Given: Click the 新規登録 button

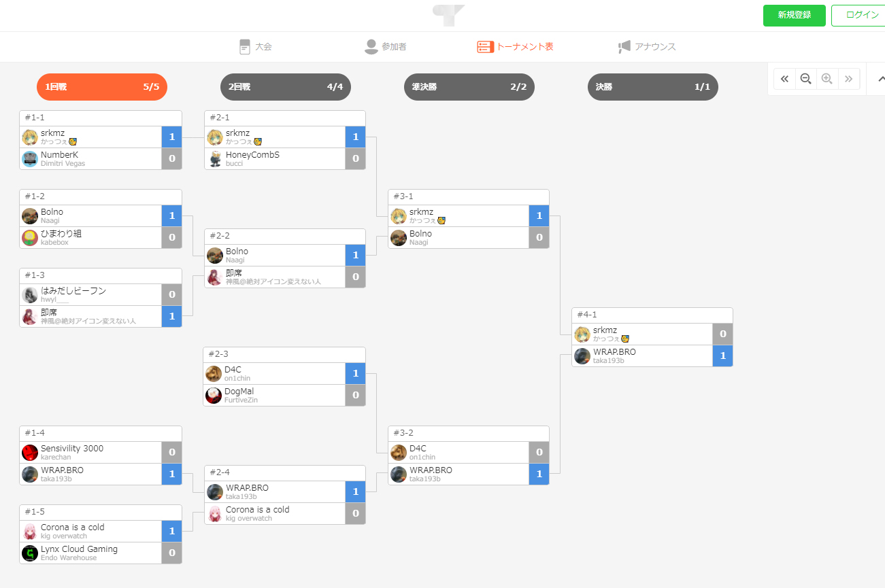Looking at the screenshot, I should pos(795,15).
